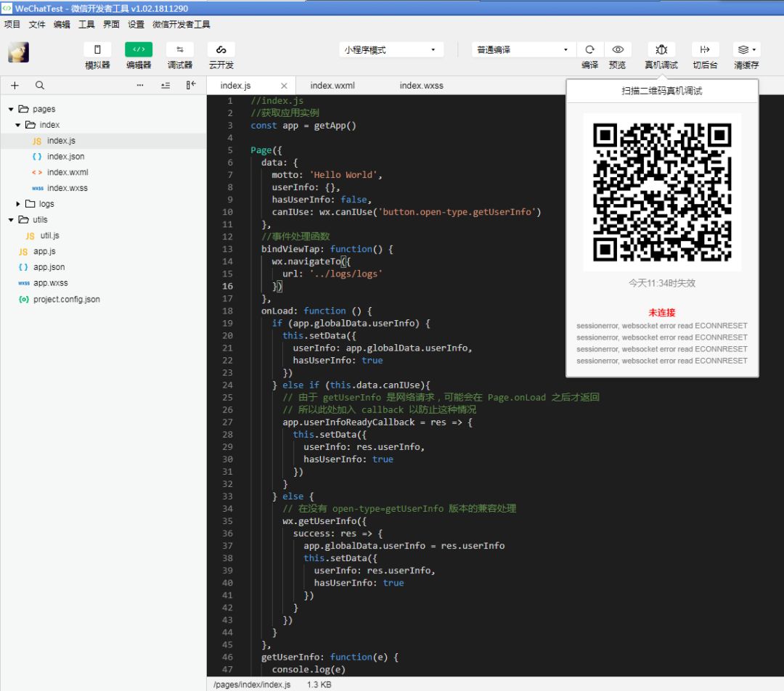784x691 pixels.
Task: Open the 工具 menu
Action: [86, 25]
